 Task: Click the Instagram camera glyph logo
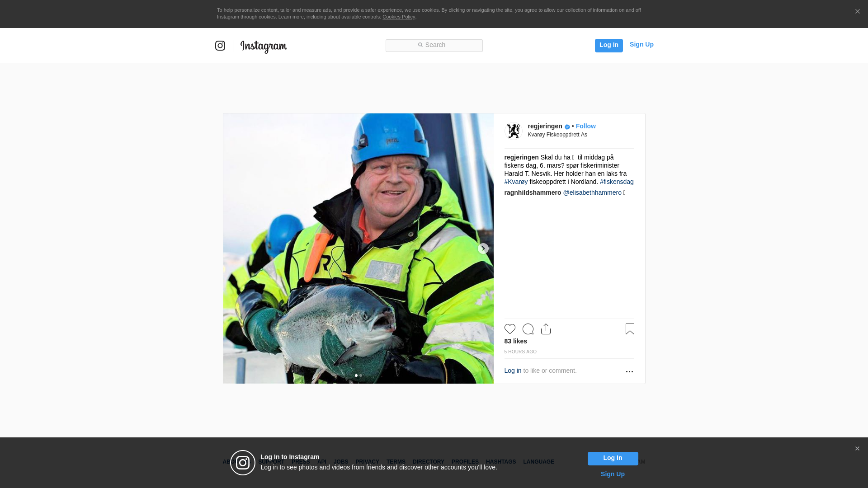220,46
